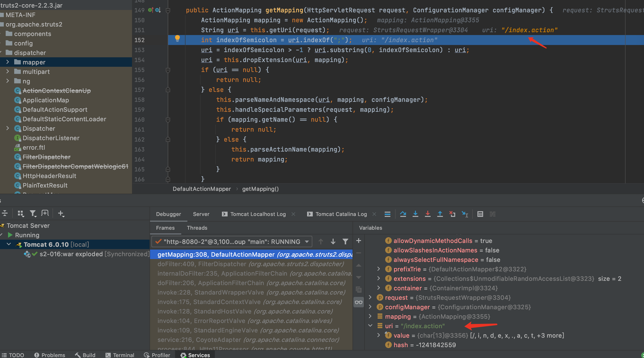Close the Tomcat Catalina Log tab

click(374, 214)
